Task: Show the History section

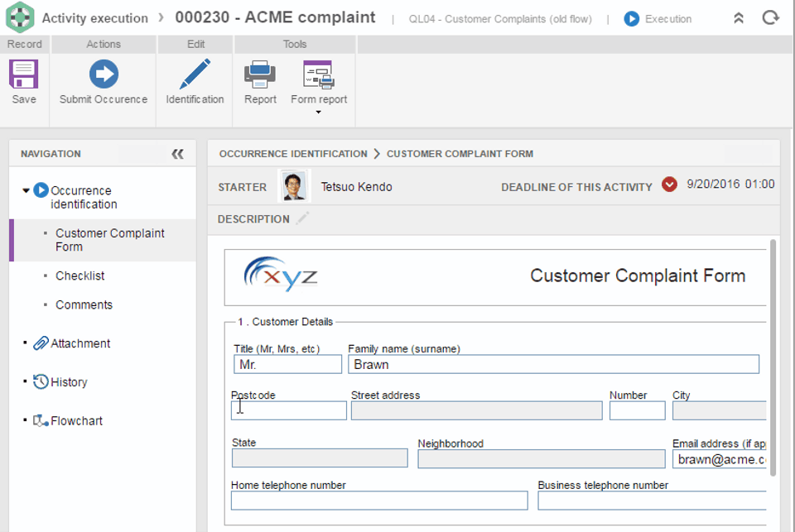Action: click(x=68, y=382)
